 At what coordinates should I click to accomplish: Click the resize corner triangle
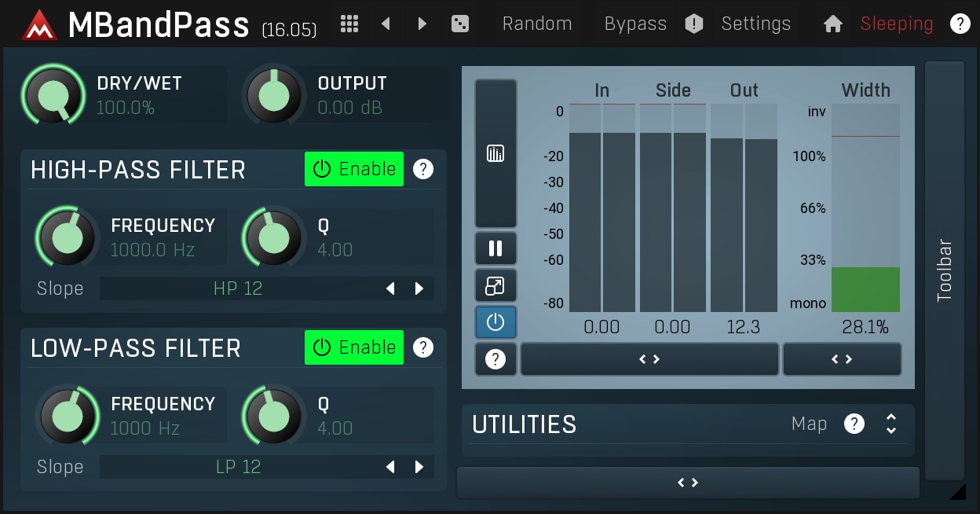coord(958,492)
